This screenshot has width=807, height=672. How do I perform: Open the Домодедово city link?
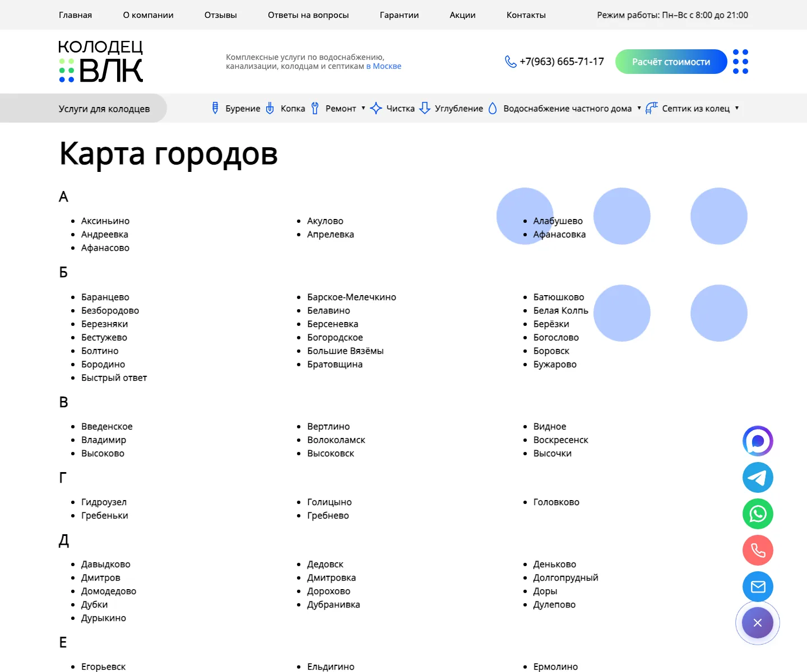[x=109, y=591]
